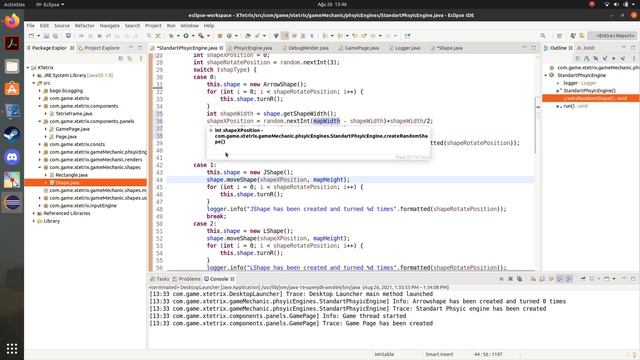The height and width of the screenshot is (360, 640).
Task: Click the Writable status bar field
Action: point(384,354)
